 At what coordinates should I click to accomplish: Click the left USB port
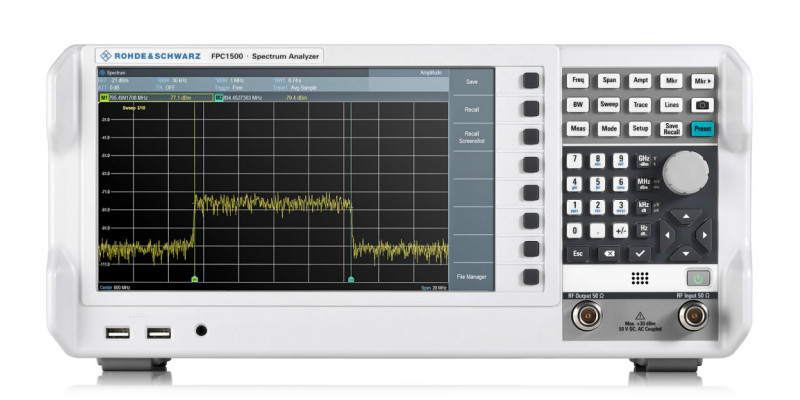tap(112, 330)
